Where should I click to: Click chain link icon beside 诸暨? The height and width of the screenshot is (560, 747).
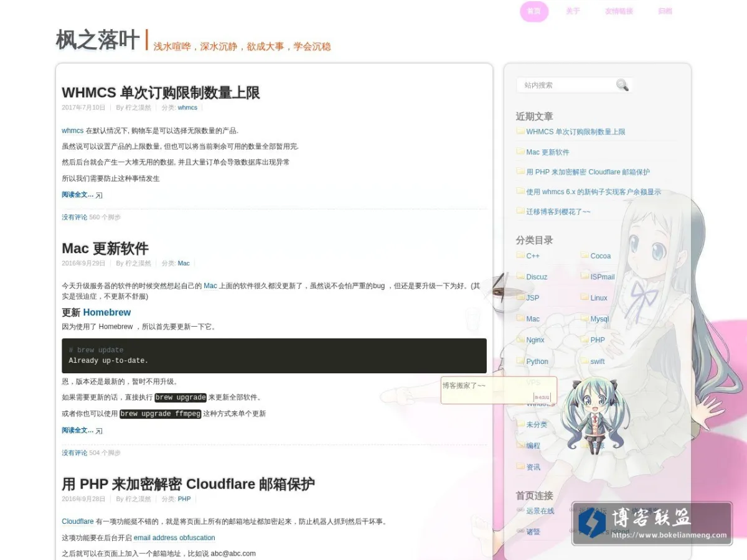click(x=520, y=531)
